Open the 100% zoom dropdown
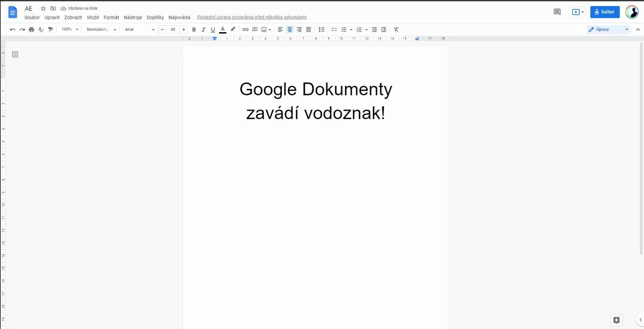Screen dimensions: 644x329 point(70,30)
